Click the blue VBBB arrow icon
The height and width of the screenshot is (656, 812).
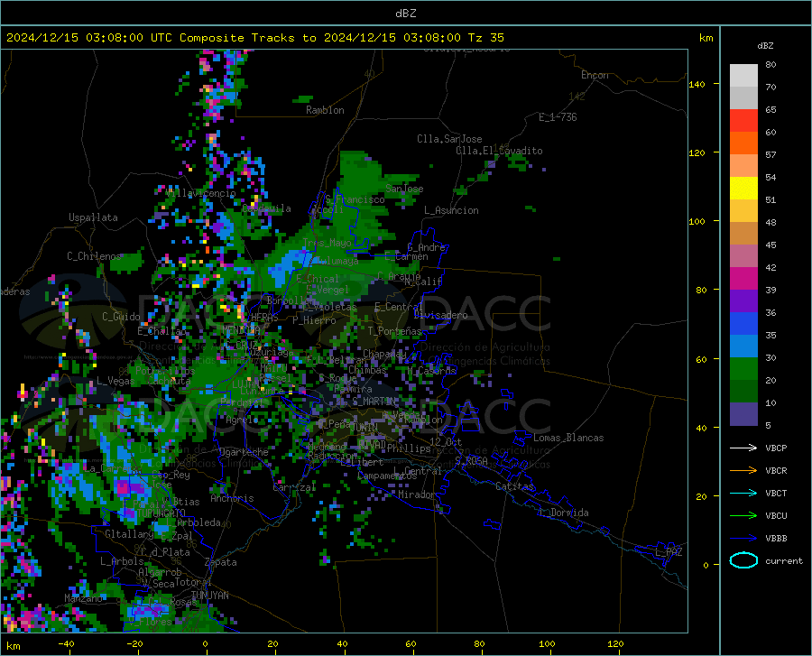click(743, 539)
